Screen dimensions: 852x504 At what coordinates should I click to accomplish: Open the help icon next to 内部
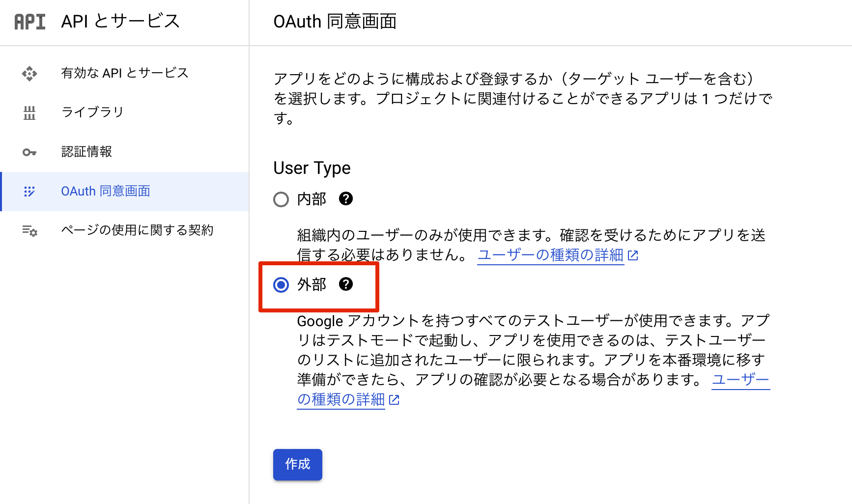(x=346, y=198)
